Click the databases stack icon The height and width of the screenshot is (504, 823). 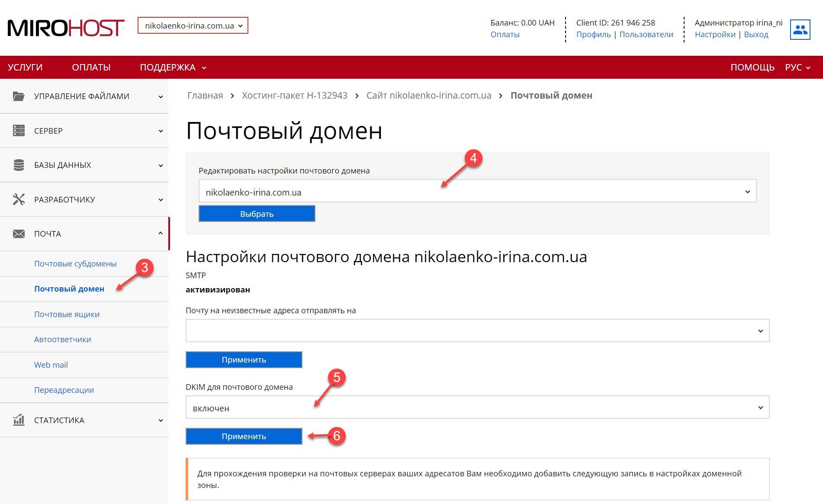19,165
